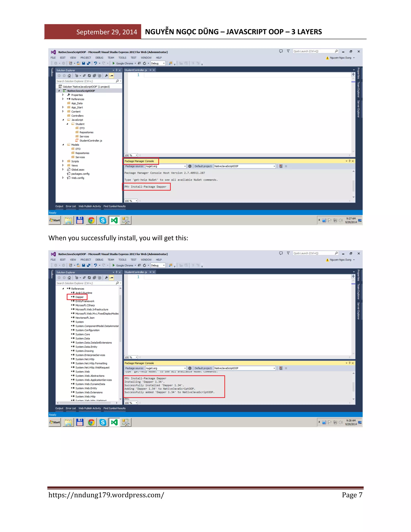Screen dimensions: 411x532
Task: Open Package source nuget.org dropdown in upper console
Action: point(185,166)
